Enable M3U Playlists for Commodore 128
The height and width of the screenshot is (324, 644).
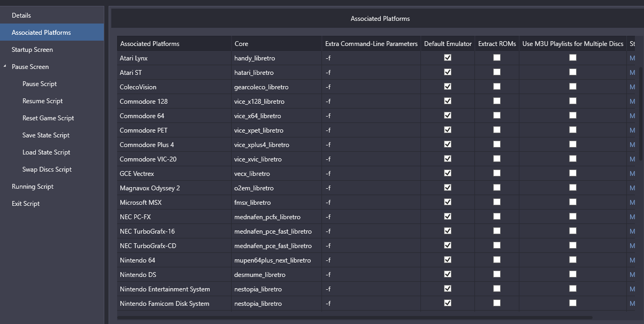point(573,101)
